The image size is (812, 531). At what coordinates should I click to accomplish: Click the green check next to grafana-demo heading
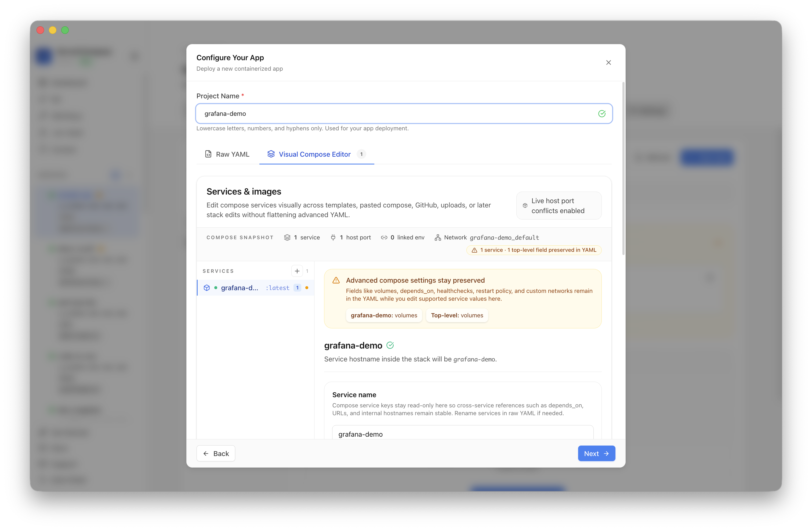390,345
